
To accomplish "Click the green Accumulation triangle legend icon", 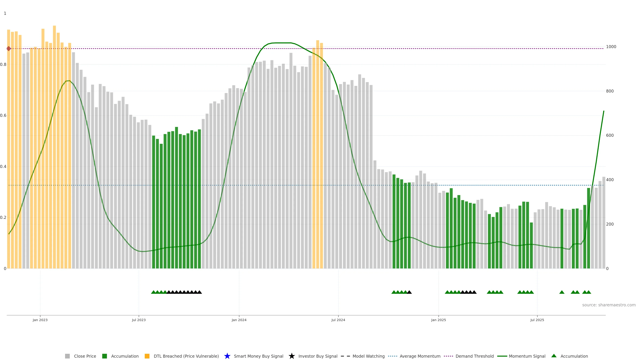I will point(554,356).
